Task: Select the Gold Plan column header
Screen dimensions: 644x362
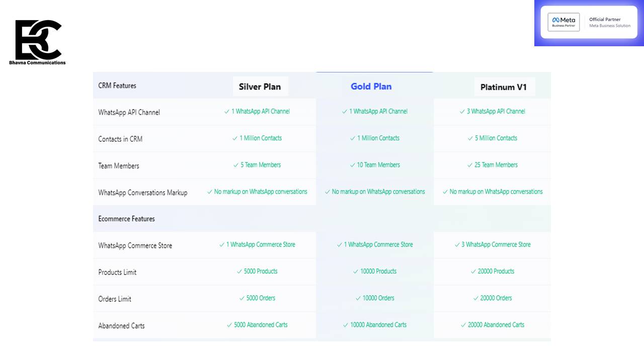Action: (x=371, y=86)
